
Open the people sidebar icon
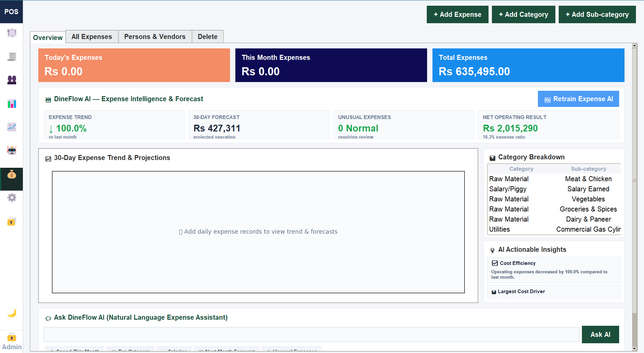(x=12, y=80)
